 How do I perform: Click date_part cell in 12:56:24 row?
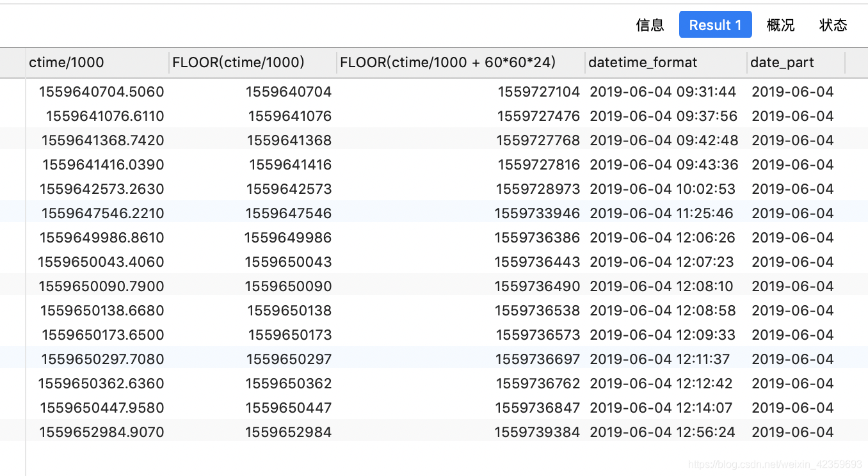pos(793,432)
